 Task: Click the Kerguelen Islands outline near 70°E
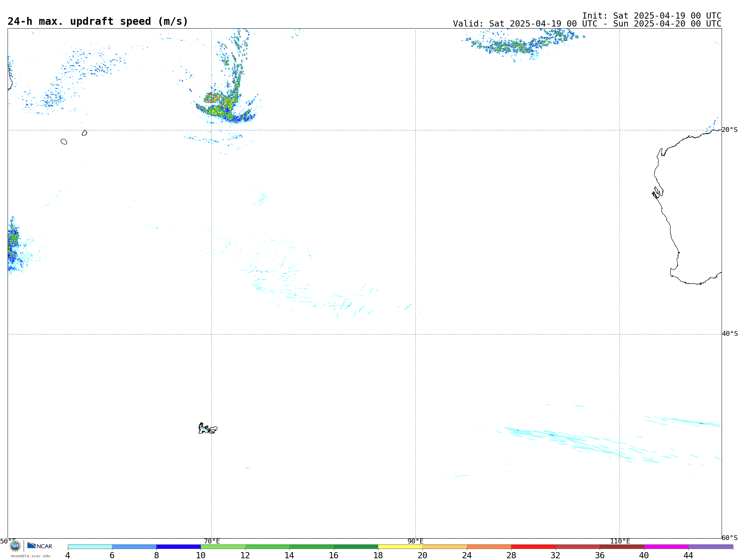pyautogui.click(x=208, y=428)
